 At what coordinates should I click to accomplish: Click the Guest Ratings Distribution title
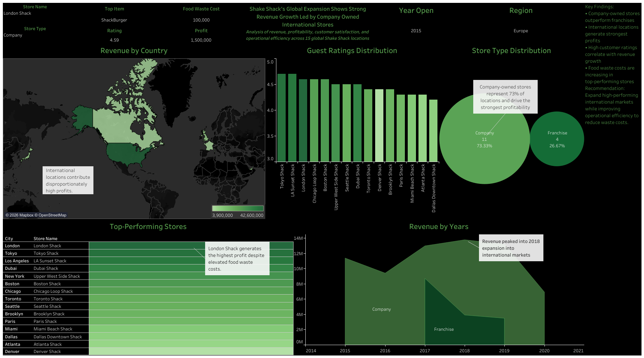352,51
